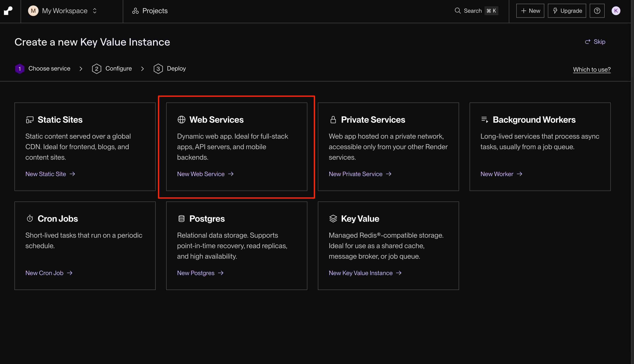Click the Web Services globe icon
The height and width of the screenshot is (364, 634).
point(181,120)
